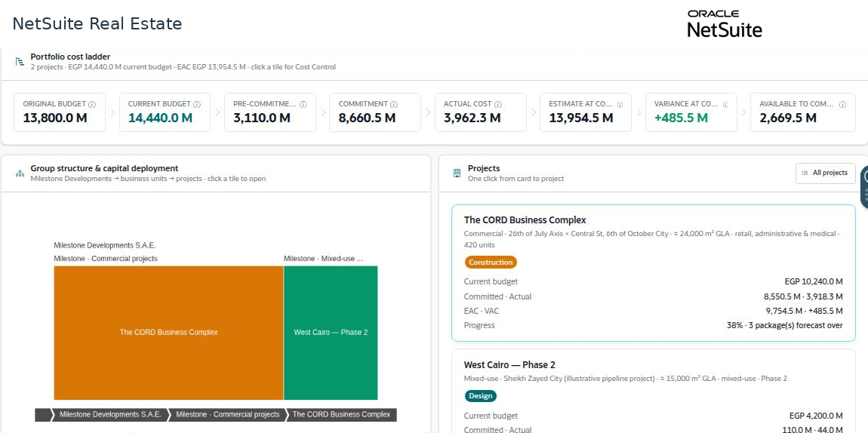Screen dimensions: 868x433
Task: Click the info icon beside Current Budget
Action: pyautogui.click(x=197, y=104)
